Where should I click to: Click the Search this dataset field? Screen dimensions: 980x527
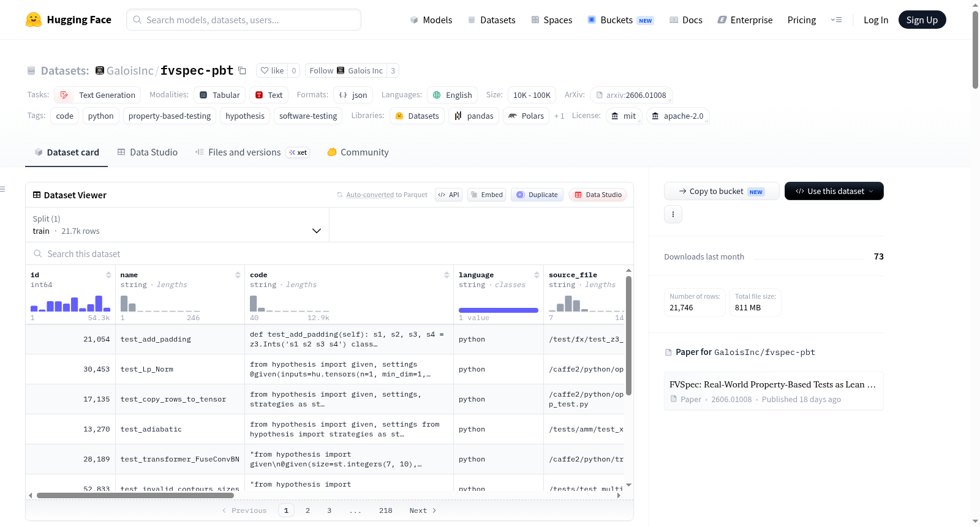[x=330, y=253]
